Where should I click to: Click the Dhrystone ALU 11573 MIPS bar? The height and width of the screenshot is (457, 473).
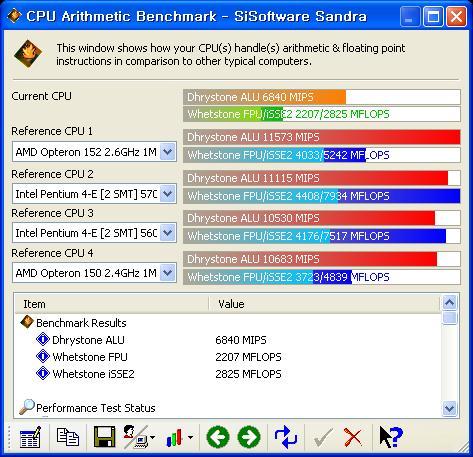(322, 137)
